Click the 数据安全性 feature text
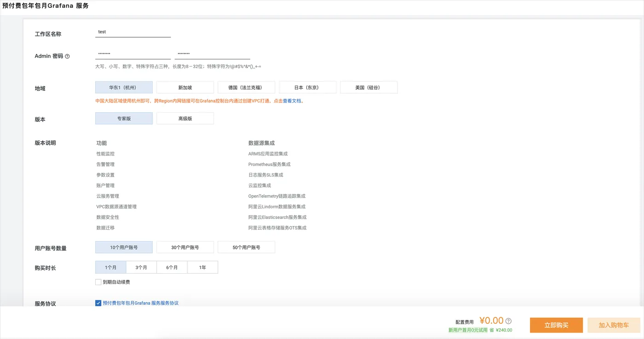Viewport: 644px width, 339px height. point(108,217)
